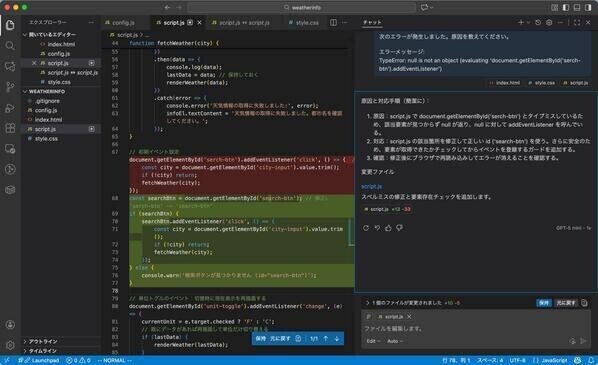Image resolution: width=598 pixels, height=365 pixels.
Task: Click thumbs down on chat response
Action: point(399,228)
